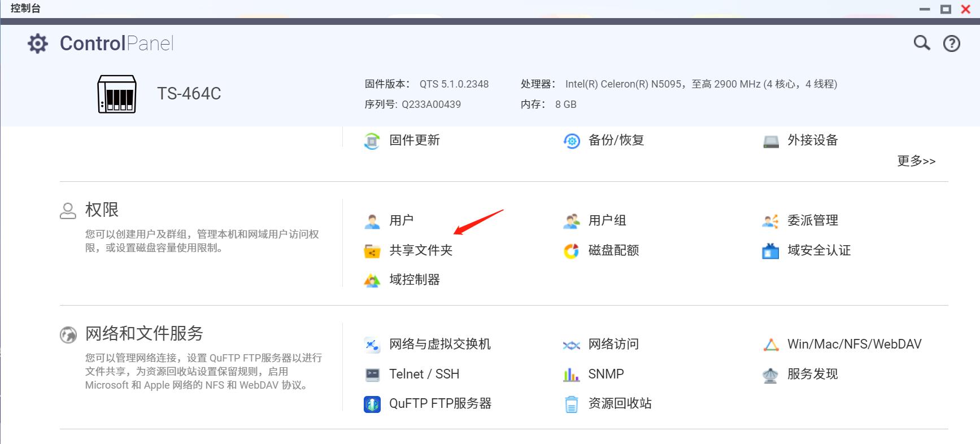Open the QuFTP FTP服务器 link
Screen dimensions: 980x444
[x=441, y=404]
